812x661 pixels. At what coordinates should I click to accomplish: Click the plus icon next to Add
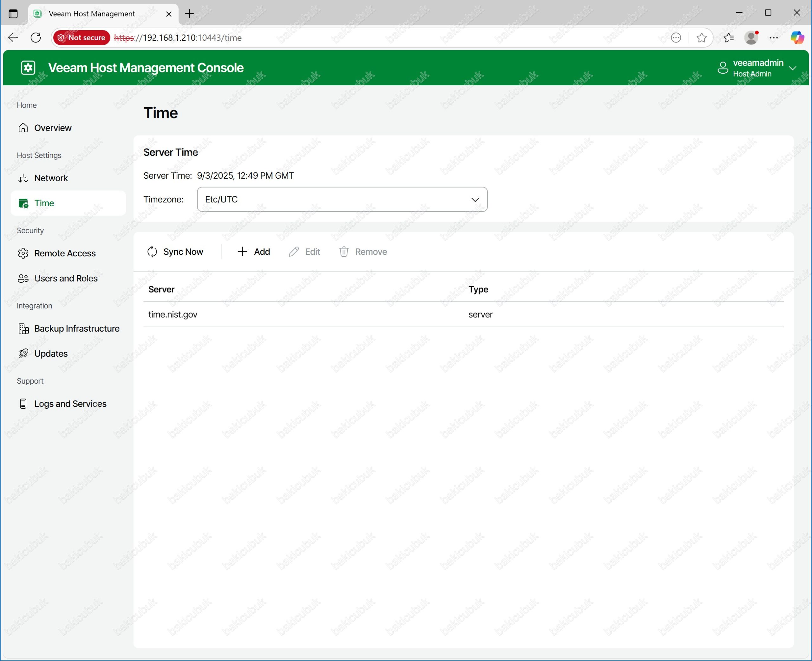coord(242,252)
